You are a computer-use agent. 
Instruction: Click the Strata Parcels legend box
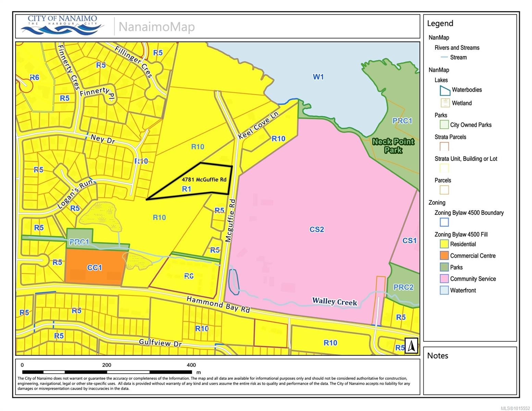coord(444,147)
